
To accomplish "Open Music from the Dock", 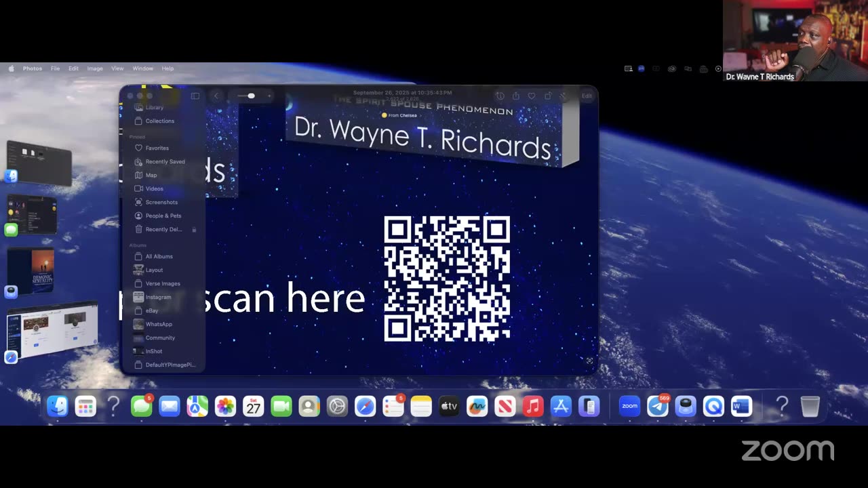I will (x=533, y=406).
